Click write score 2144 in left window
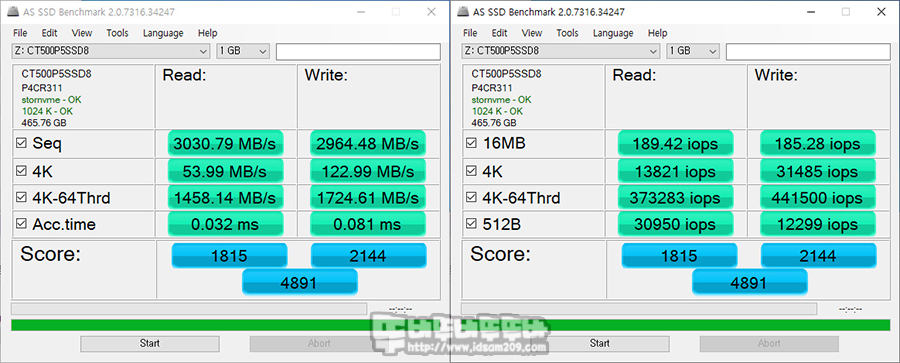 [x=368, y=256]
